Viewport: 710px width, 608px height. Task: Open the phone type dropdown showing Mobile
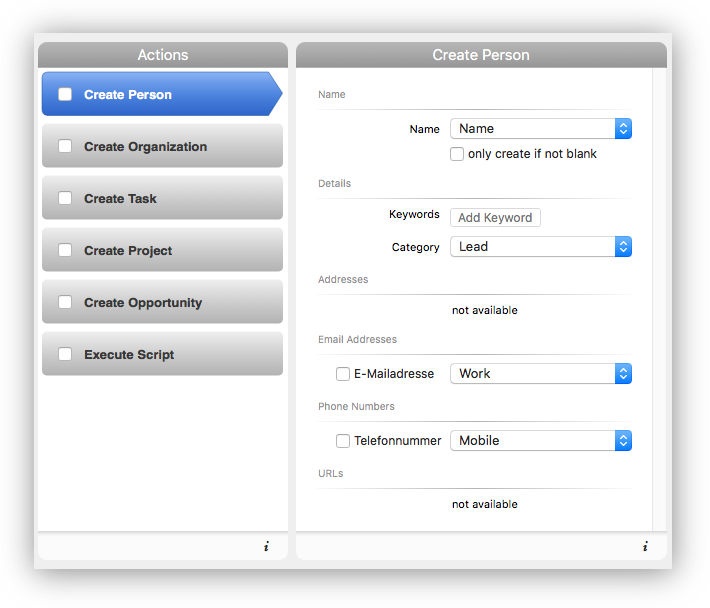(x=541, y=440)
